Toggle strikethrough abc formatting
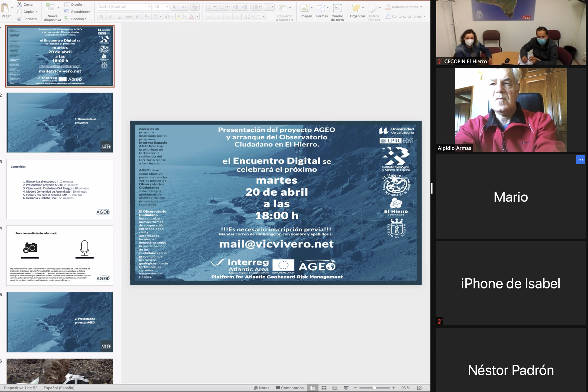Screen dimensions: 588x392 click(128, 16)
